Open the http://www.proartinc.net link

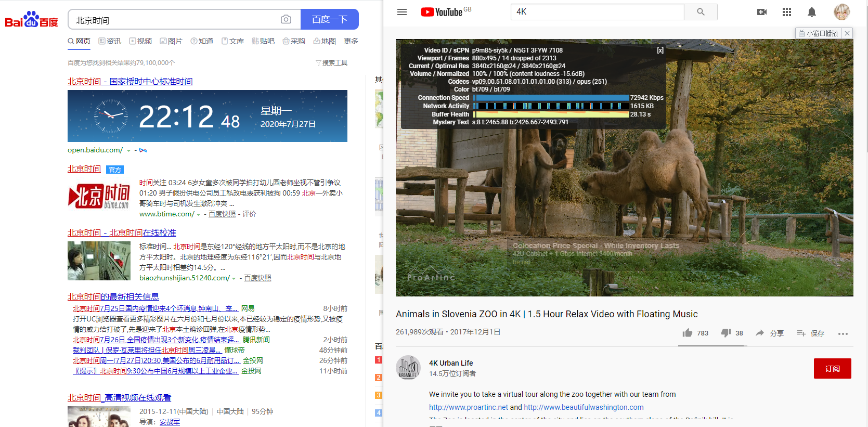point(469,407)
